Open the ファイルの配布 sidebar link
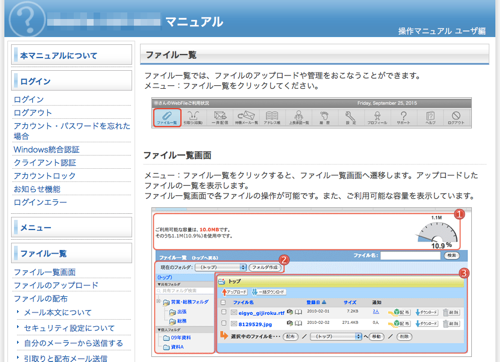Image resolution: width=500 pixels, height=362 pixels. coord(40,299)
